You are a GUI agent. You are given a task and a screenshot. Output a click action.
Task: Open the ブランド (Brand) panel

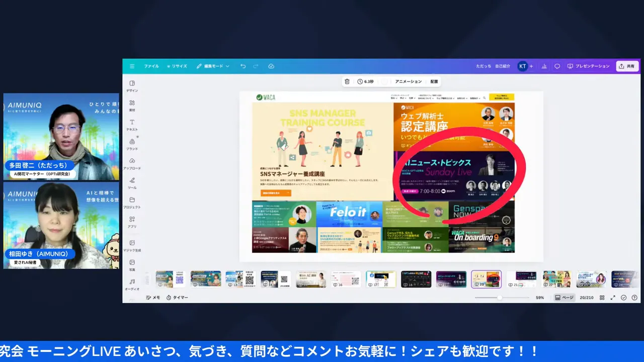tap(132, 145)
